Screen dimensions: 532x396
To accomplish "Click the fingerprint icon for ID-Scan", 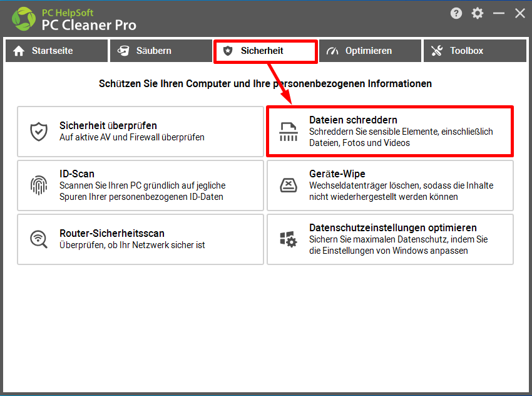I will point(39,185).
